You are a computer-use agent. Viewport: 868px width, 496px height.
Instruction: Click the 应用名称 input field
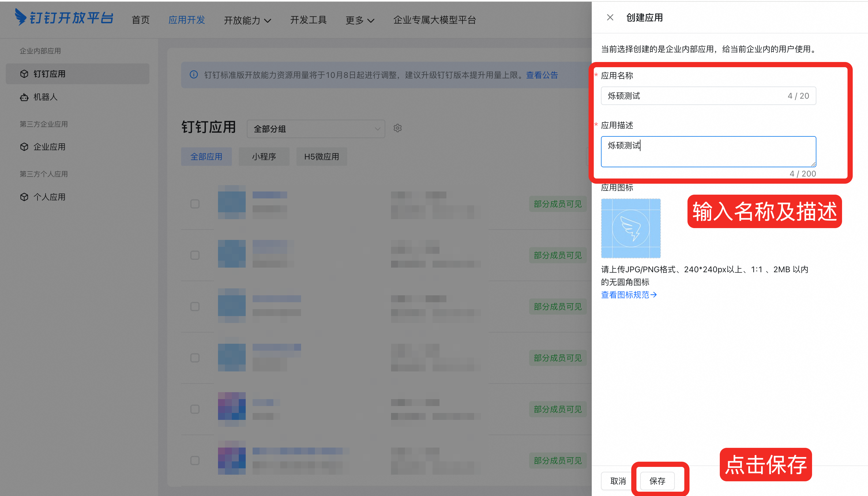click(708, 96)
